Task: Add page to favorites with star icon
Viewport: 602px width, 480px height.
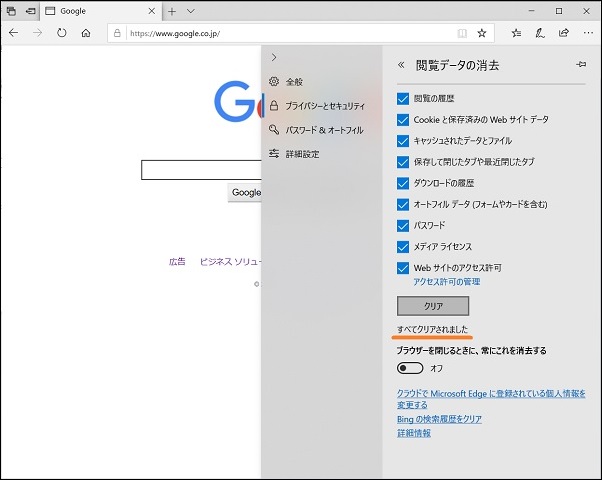Action: 482,33
